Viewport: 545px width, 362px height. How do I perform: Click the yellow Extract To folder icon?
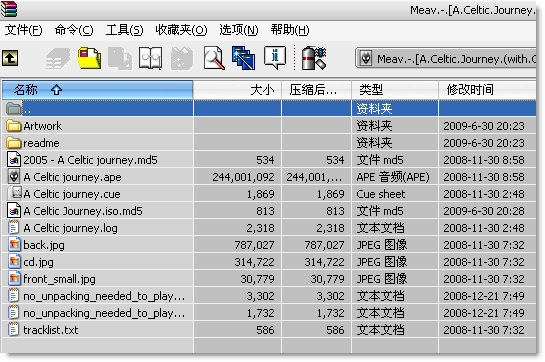(89, 58)
